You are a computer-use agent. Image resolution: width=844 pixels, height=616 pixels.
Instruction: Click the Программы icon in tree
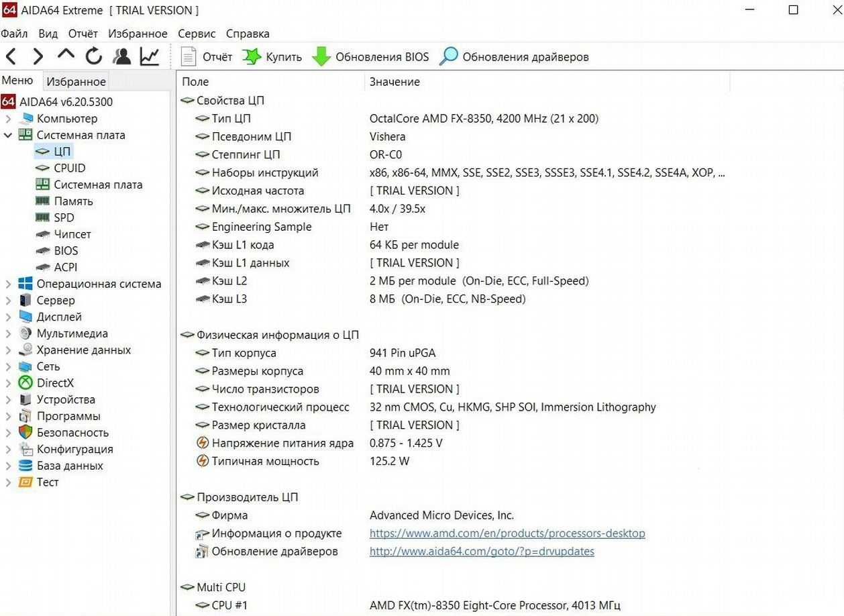point(25,416)
